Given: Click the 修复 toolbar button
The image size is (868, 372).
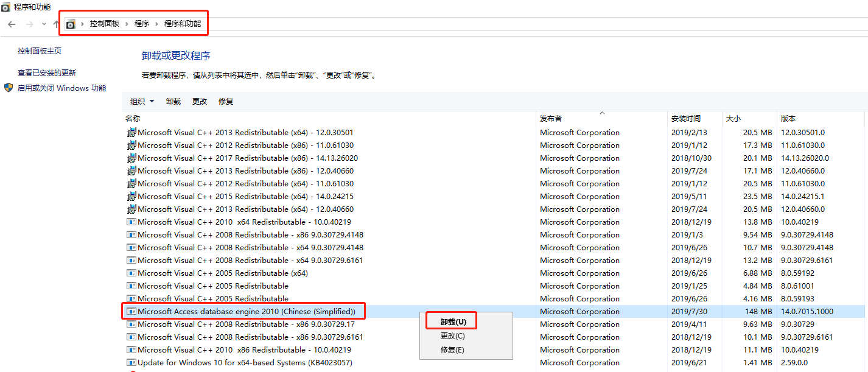Looking at the screenshot, I should tap(226, 102).
